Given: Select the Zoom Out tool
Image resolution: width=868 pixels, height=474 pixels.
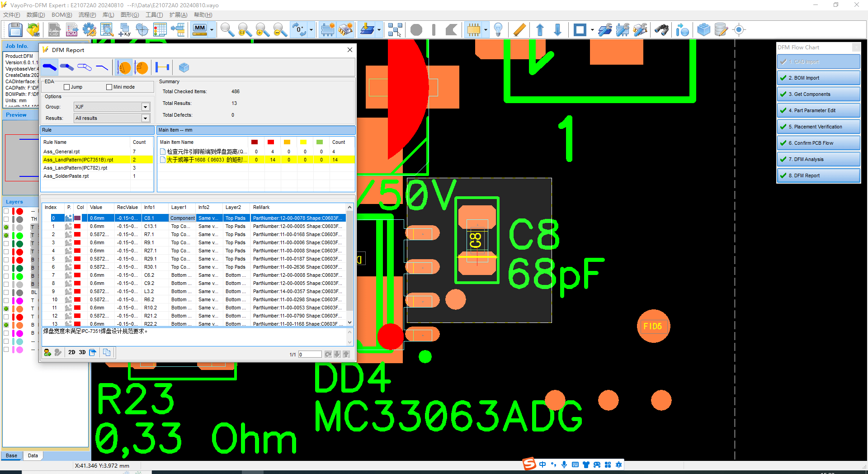Looking at the screenshot, I should coord(280,30).
